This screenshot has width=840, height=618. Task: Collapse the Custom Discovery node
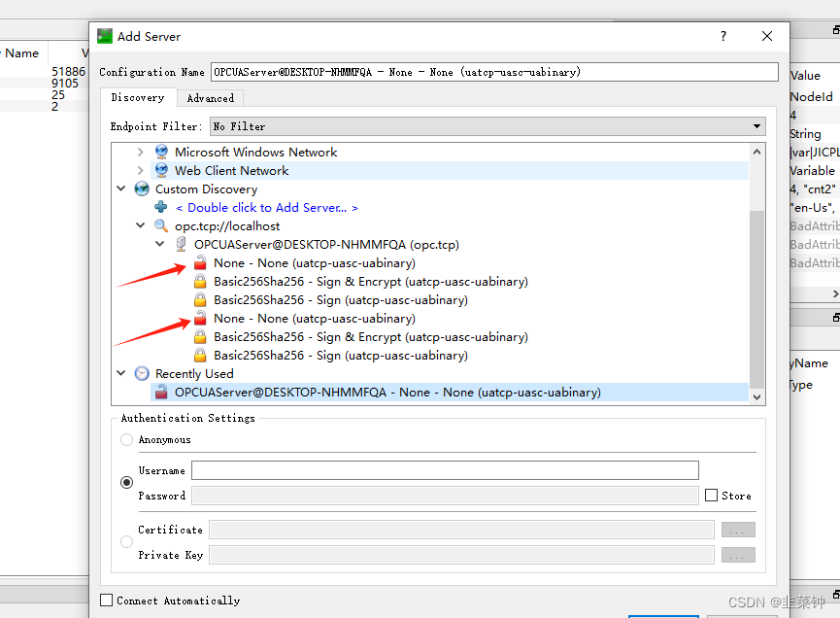121,189
